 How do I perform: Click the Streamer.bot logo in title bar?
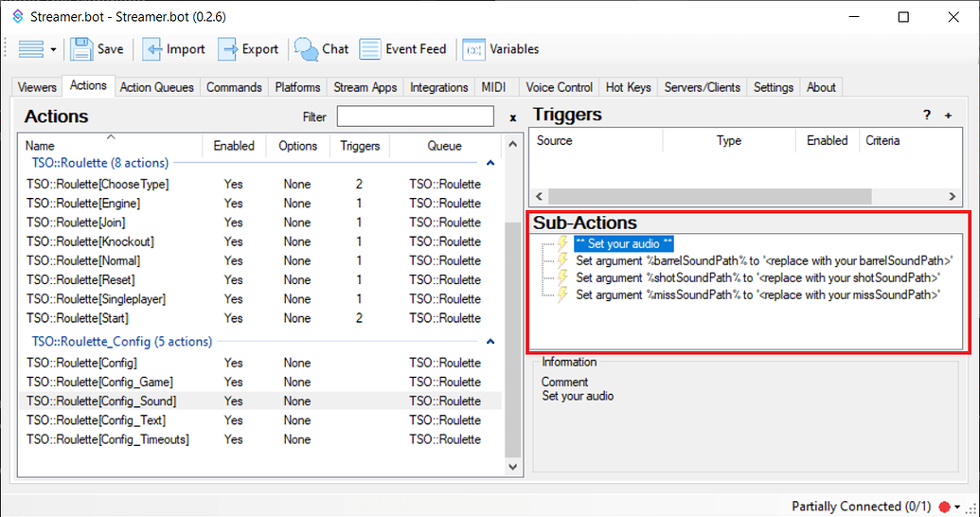(17, 17)
